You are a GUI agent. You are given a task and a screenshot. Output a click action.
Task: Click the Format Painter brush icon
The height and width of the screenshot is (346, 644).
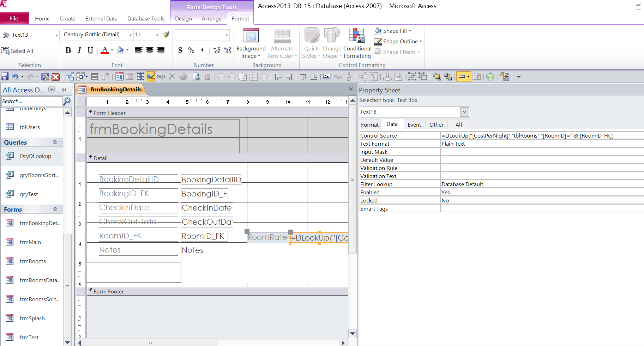[166, 35]
